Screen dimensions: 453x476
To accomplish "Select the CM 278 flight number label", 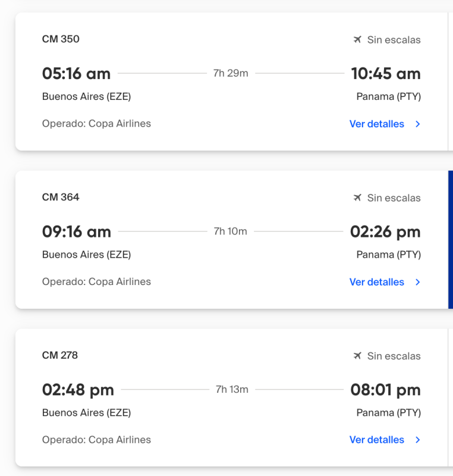I will 60,355.
